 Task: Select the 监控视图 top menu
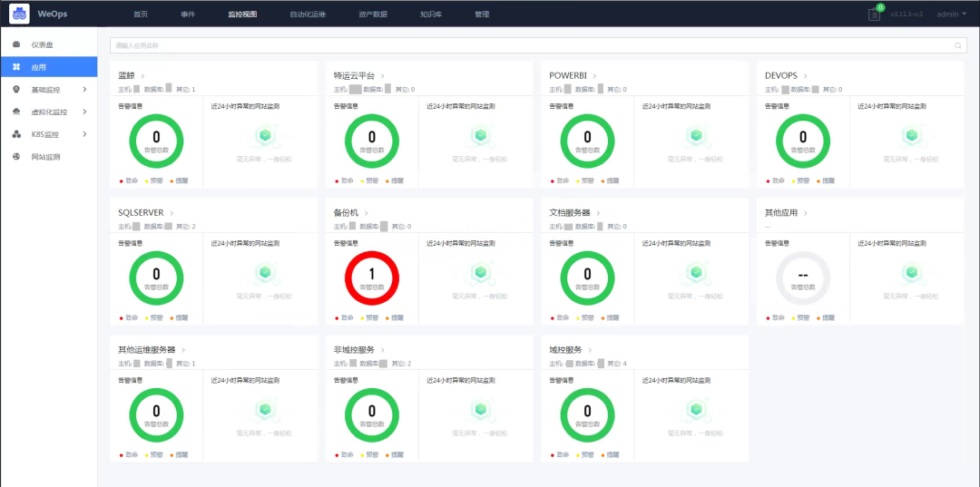click(242, 14)
